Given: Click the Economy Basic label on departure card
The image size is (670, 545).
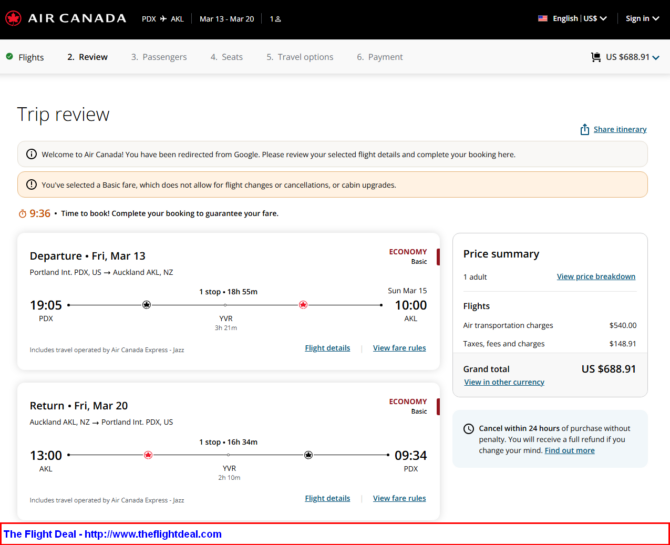Looking at the screenshot, I should point(408,256).
